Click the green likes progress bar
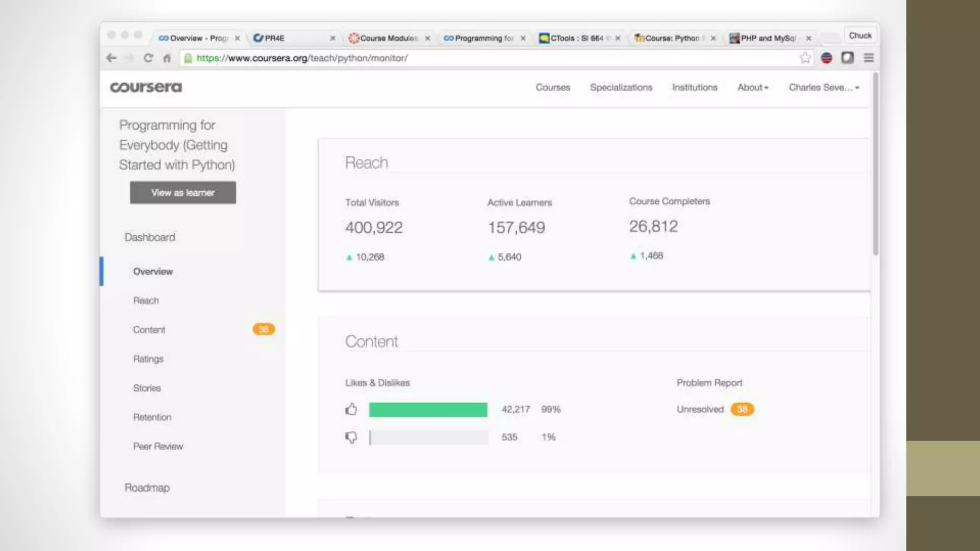Viewport: 980px width, 551px height. point(428,409)
